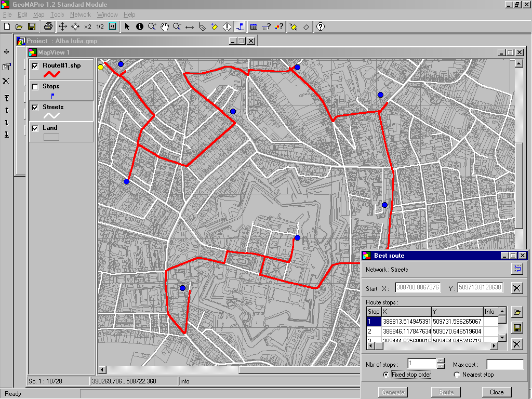
Task: Click the Max cost input field
Action: point(504,364)
